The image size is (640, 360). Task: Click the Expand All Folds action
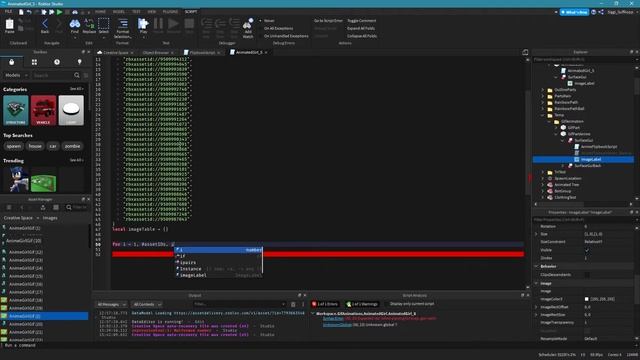coord(361,28)
